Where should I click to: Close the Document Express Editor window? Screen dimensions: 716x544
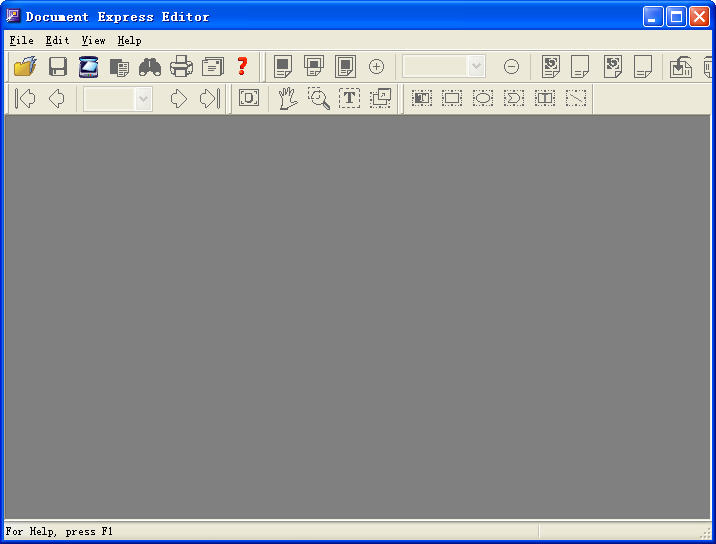point(699,17)
